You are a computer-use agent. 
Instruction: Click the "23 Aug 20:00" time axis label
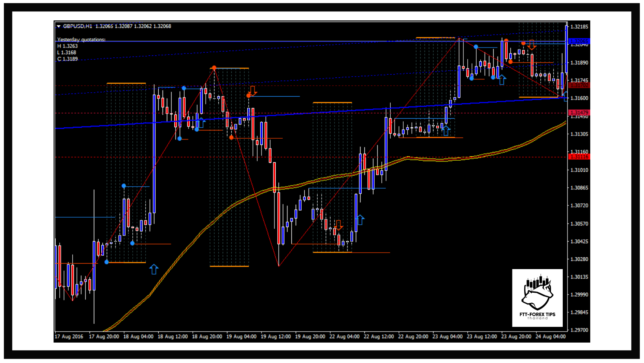tap(516, 337)
